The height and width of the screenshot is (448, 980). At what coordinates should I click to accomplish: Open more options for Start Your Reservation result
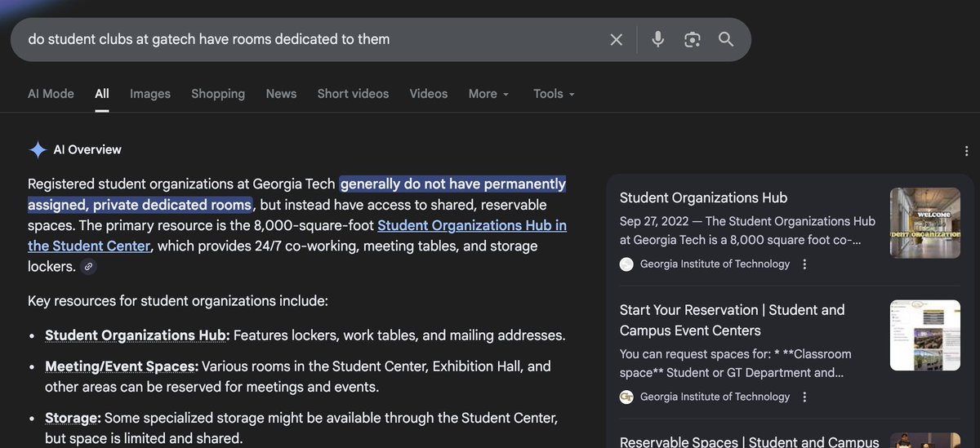[804, 397]
